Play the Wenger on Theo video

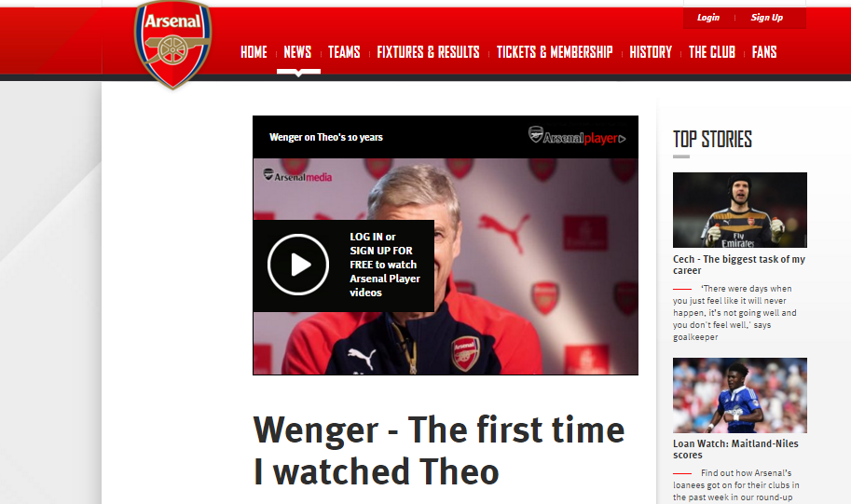(298, 265)
